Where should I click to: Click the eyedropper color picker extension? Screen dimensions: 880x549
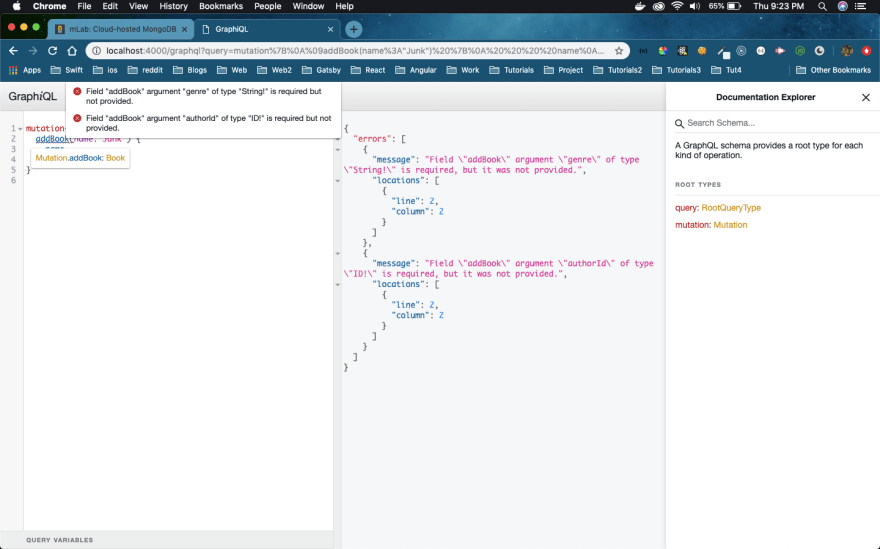pos(723,52)
